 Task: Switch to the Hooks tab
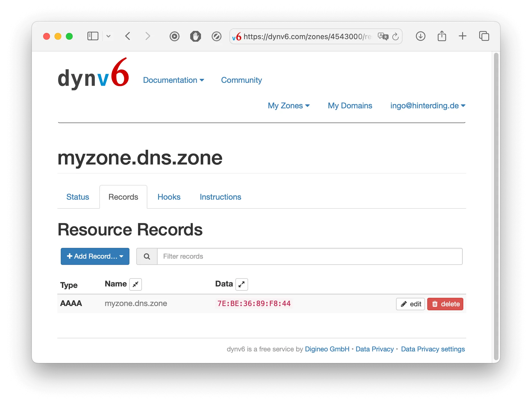coord(169,197)
